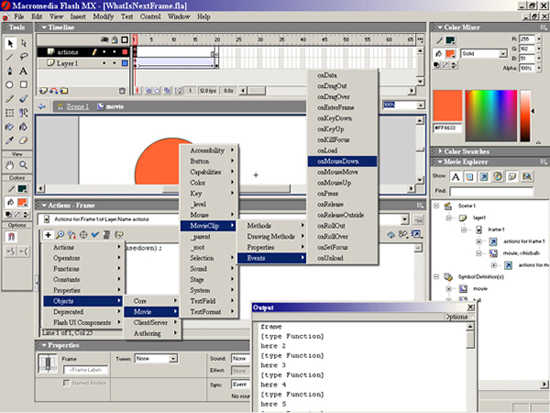The image size is (550, 413).
Task: Open the fill style Solid dropdown
Action: tap(503, 54)
